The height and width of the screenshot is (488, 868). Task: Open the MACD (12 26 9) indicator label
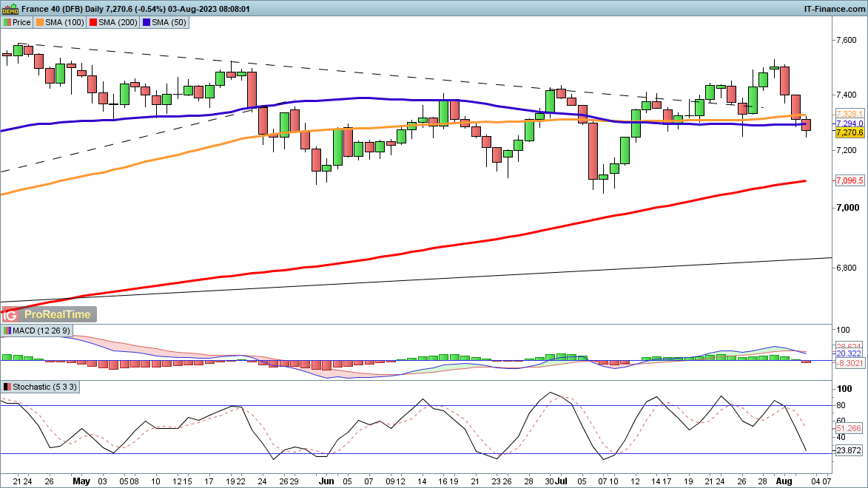pos(37,331)
